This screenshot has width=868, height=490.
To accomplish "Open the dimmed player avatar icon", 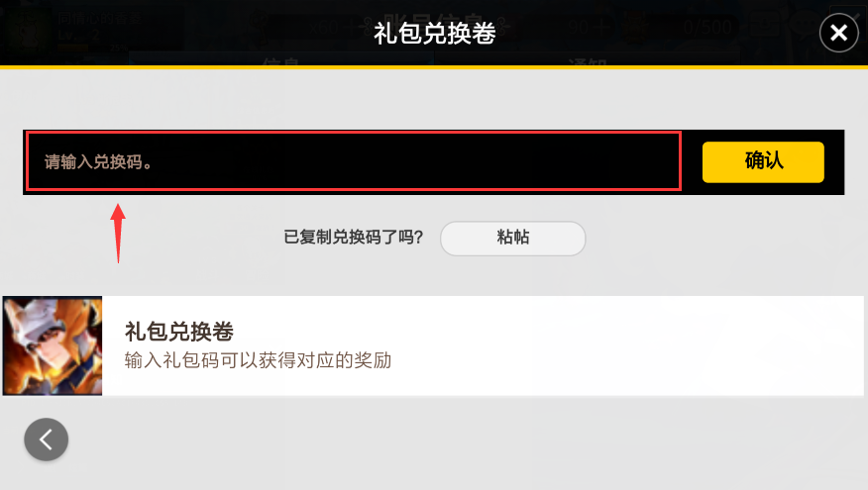I will 28,31.
